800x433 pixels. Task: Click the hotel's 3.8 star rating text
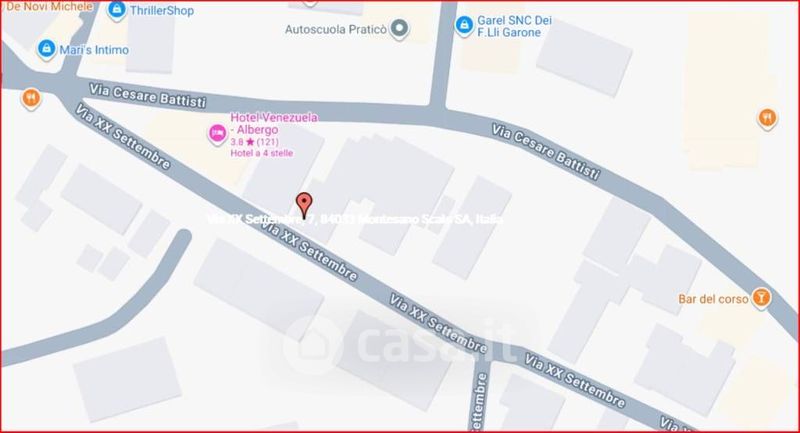(x=255, y=142)
